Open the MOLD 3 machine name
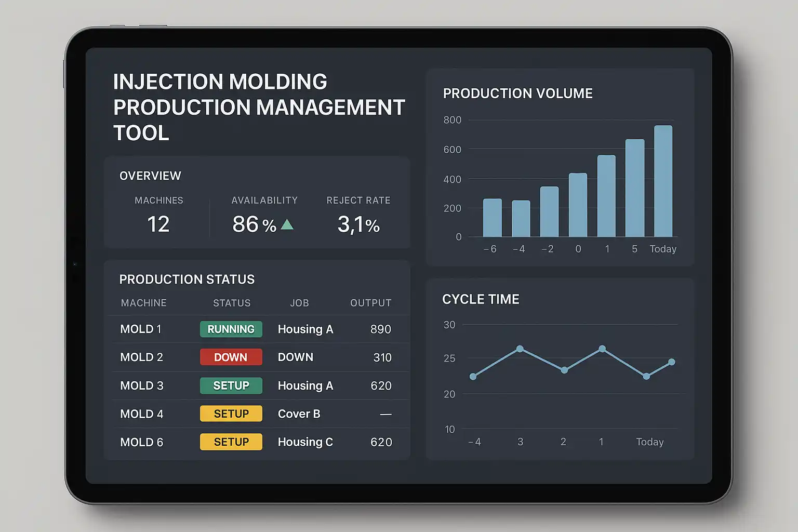 point(142,385)
